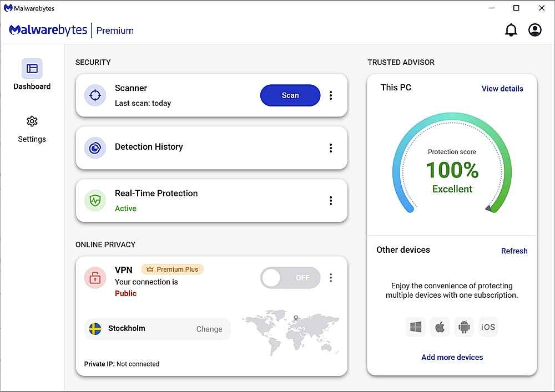Select the Apple platform icon
The width and height of the screenshot is (555, 392).
click(x=440, y=327)
